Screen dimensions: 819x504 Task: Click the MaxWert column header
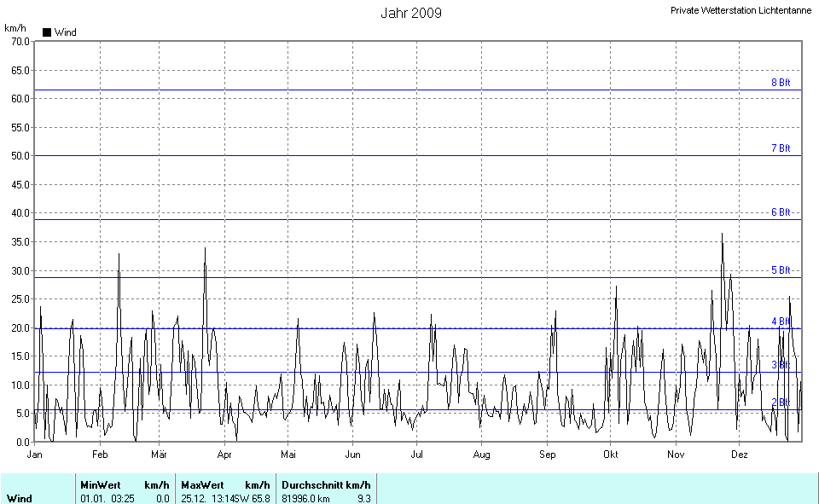201,484
